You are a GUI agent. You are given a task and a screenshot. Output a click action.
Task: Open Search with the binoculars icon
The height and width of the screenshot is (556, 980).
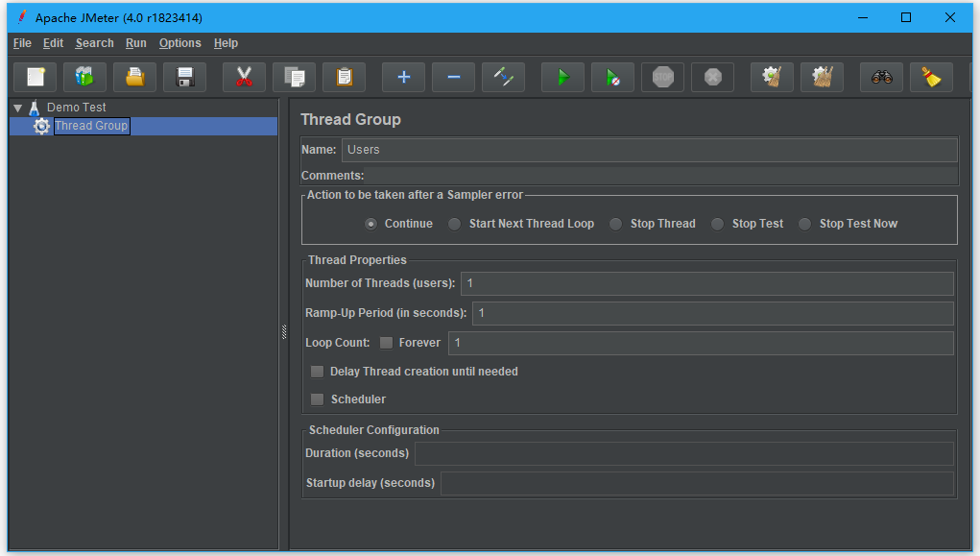[x=881, y=78]
